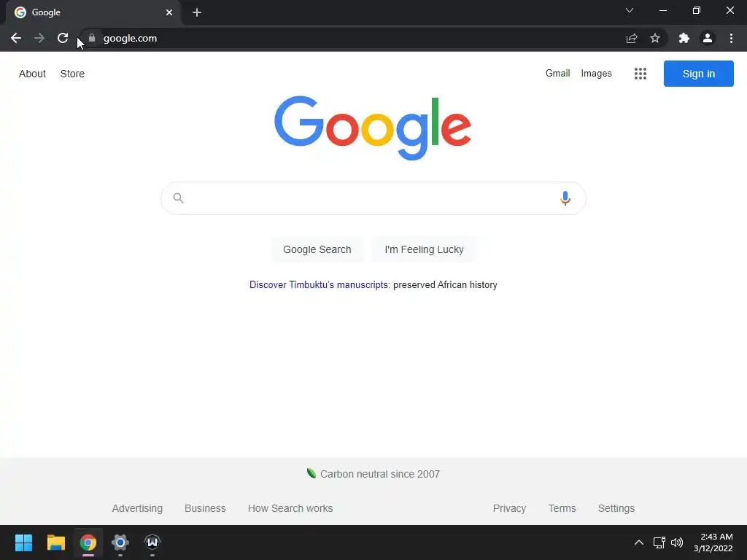Open Discover Timbuktu's manuscripts link
This screenshot has height=560, width=747.
(319, 285)
